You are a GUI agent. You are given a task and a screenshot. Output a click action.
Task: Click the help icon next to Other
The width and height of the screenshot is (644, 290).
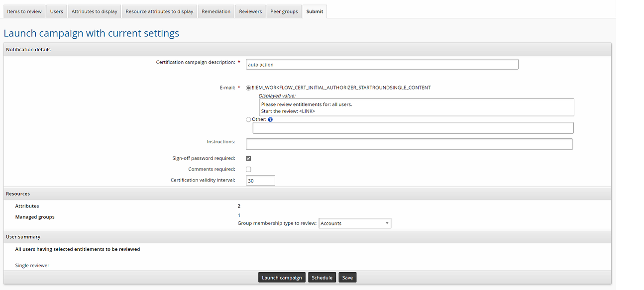click(270, 119)
